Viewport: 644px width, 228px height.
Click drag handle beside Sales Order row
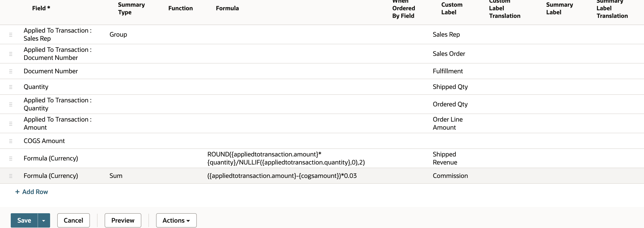(x=11, y=54)
